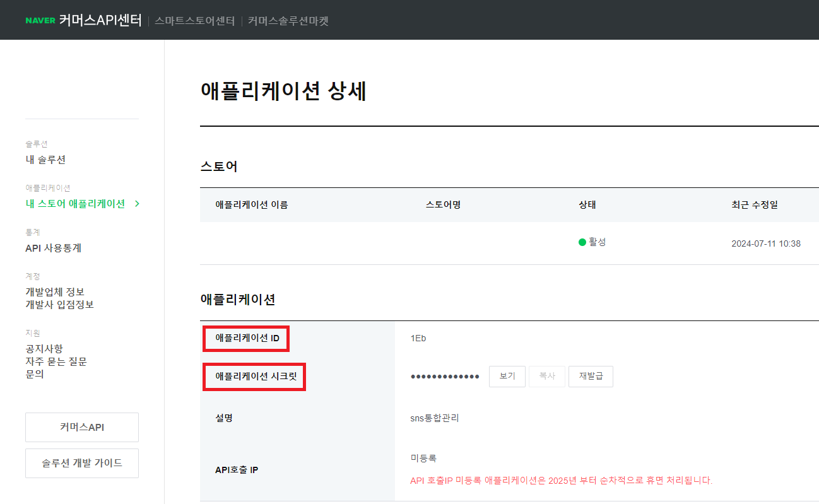
Task: Click the masked application secret dots
Action: (x=445, y=377)
